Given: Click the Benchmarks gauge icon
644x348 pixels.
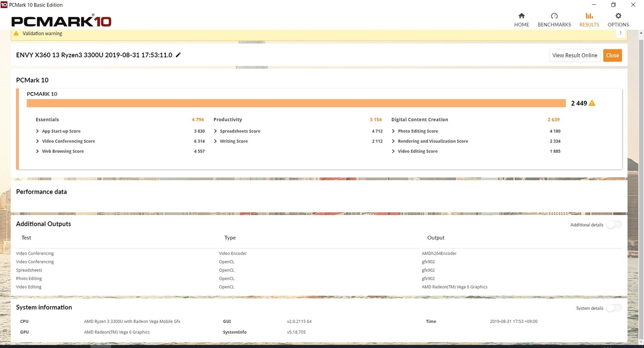Looking at the screenshot, I should click(554, 16).
